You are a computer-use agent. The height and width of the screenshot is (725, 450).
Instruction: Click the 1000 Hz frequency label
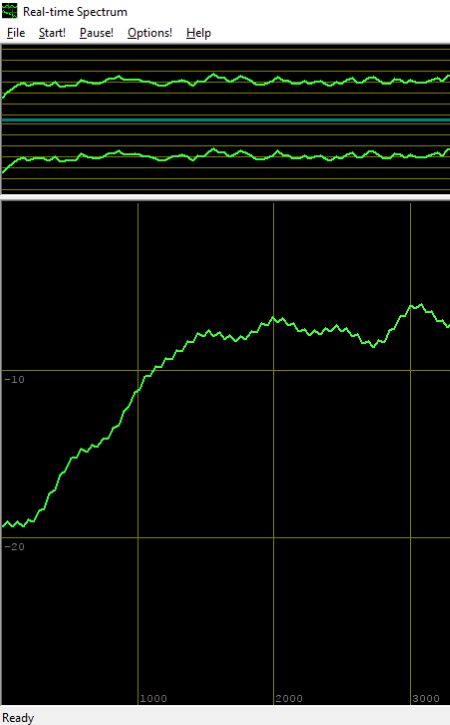point(153,699)
